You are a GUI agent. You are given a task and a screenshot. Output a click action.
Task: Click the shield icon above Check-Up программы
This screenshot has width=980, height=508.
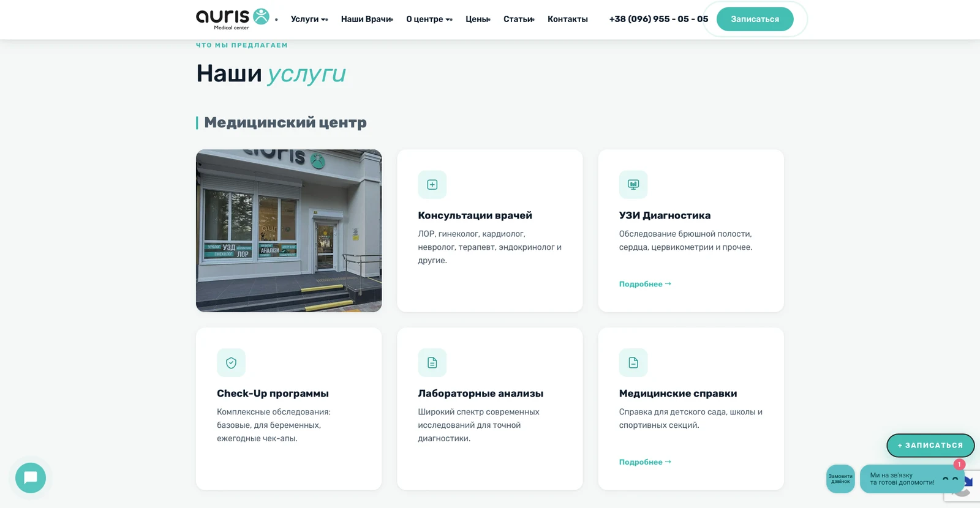(231, 363)
